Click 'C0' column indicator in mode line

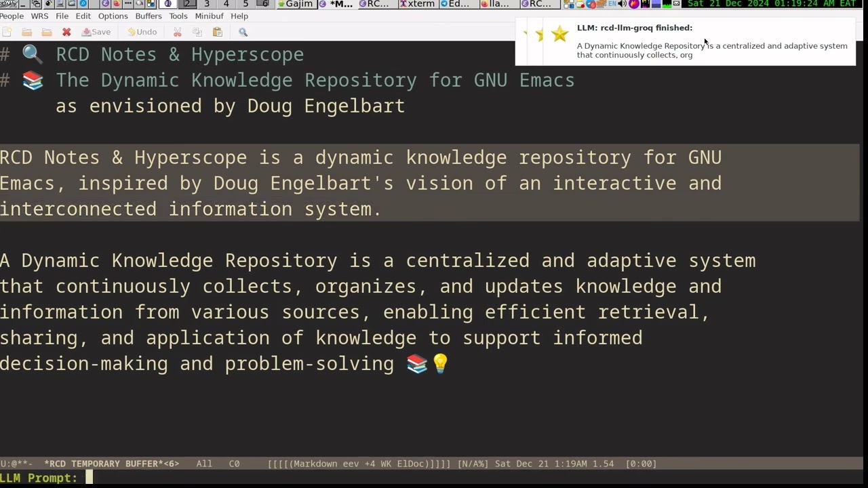(234, 464)
